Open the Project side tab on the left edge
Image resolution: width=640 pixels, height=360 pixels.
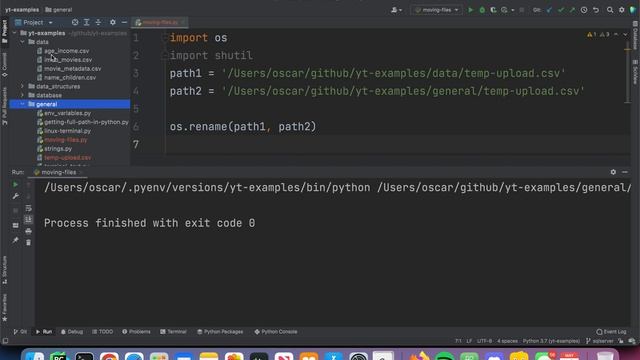[4, 32]
